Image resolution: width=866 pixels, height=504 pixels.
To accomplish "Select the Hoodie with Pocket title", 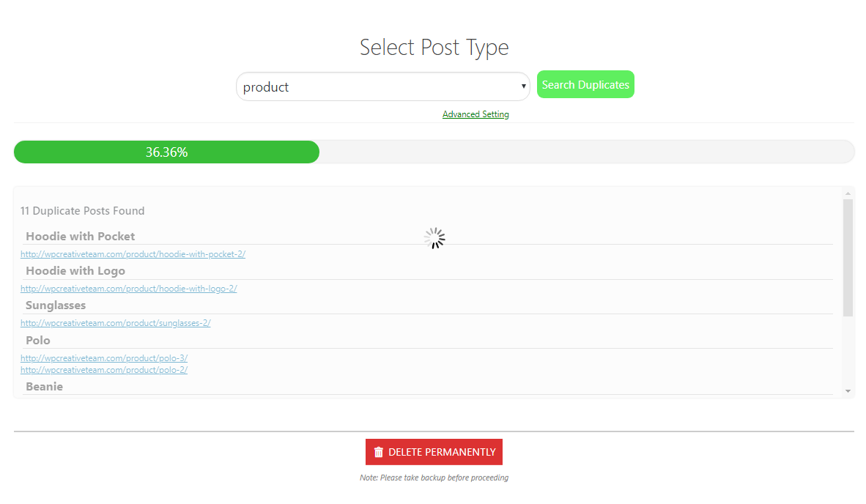I will 81,236.
